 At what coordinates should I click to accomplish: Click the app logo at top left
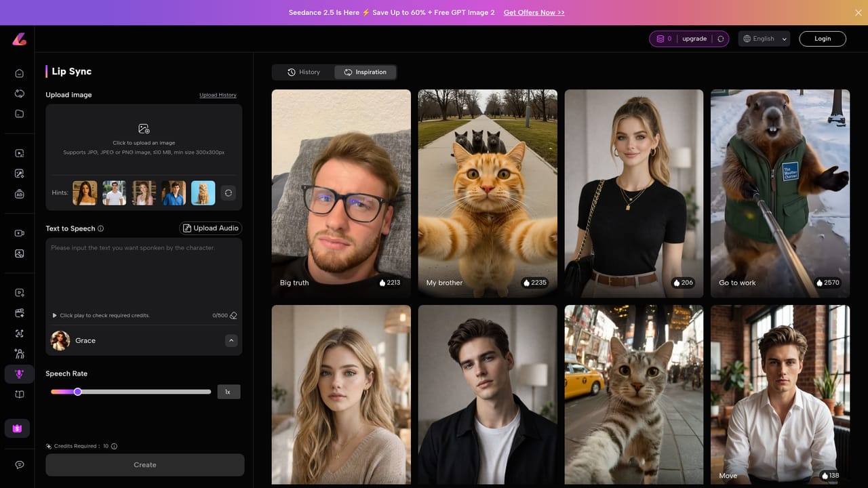point(19,39)
